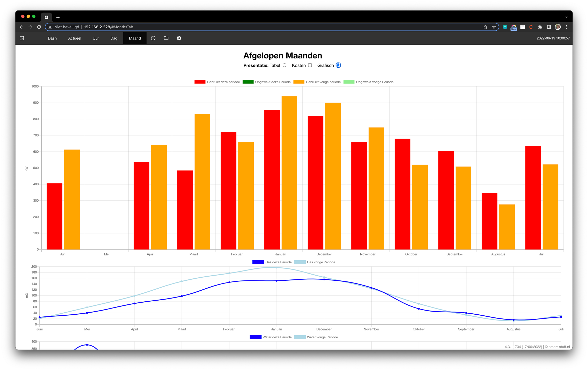The image size is (588, 370).
Task: Open Chrome three-dot menu
Action: (567, 27)
